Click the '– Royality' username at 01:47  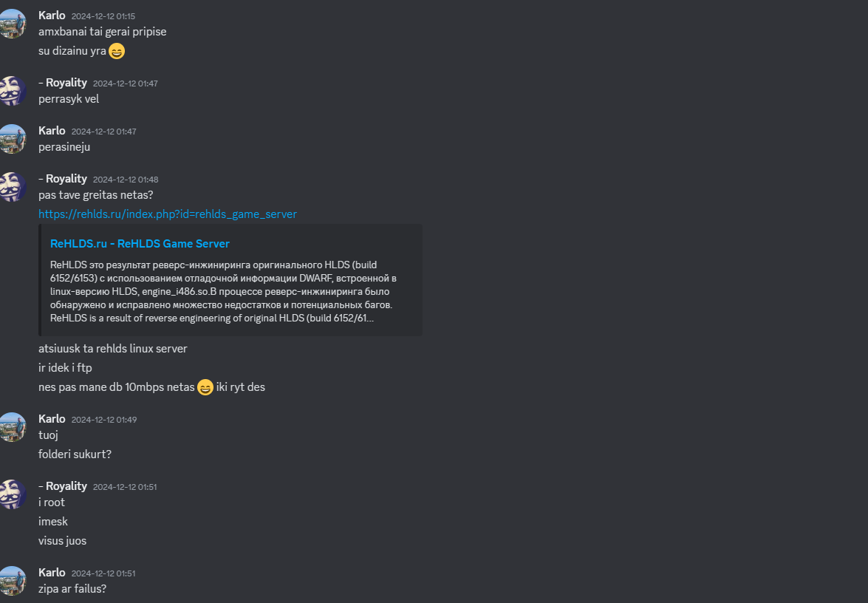coord(63,83)
